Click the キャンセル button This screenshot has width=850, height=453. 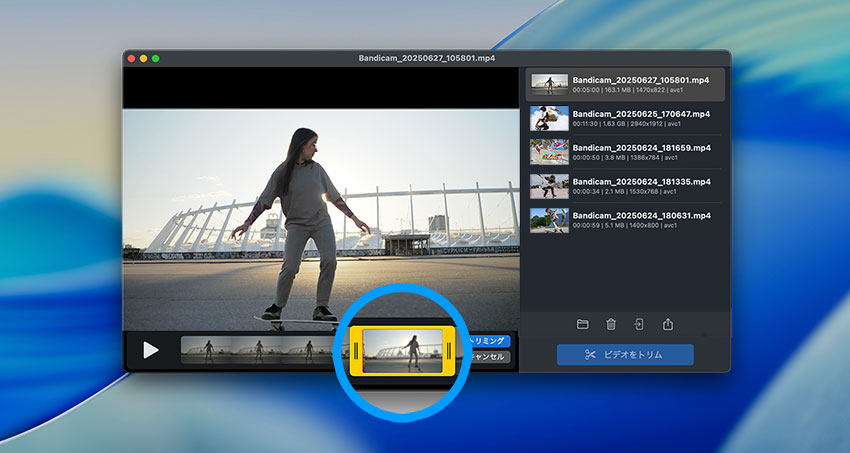pos(488,356)
